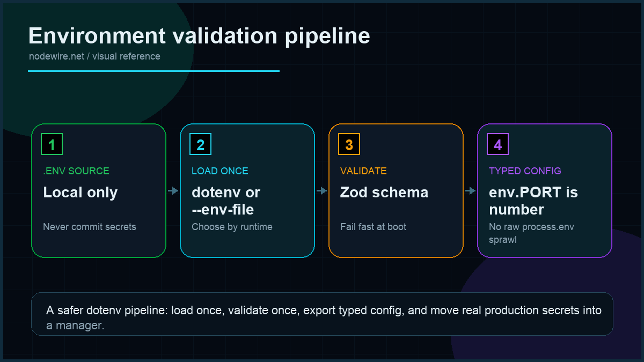
Task: Select the 'VALIDATE' label
Action: point(363,171)
